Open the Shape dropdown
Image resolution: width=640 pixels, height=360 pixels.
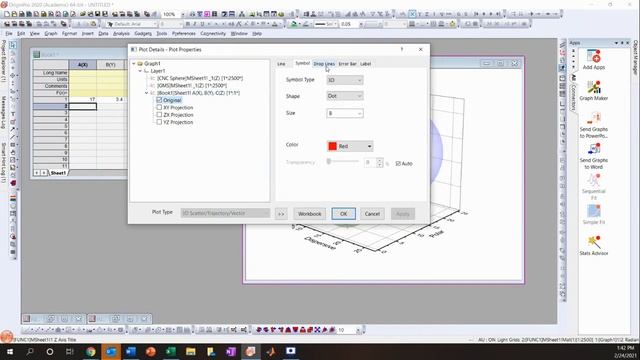click(345, 96)
